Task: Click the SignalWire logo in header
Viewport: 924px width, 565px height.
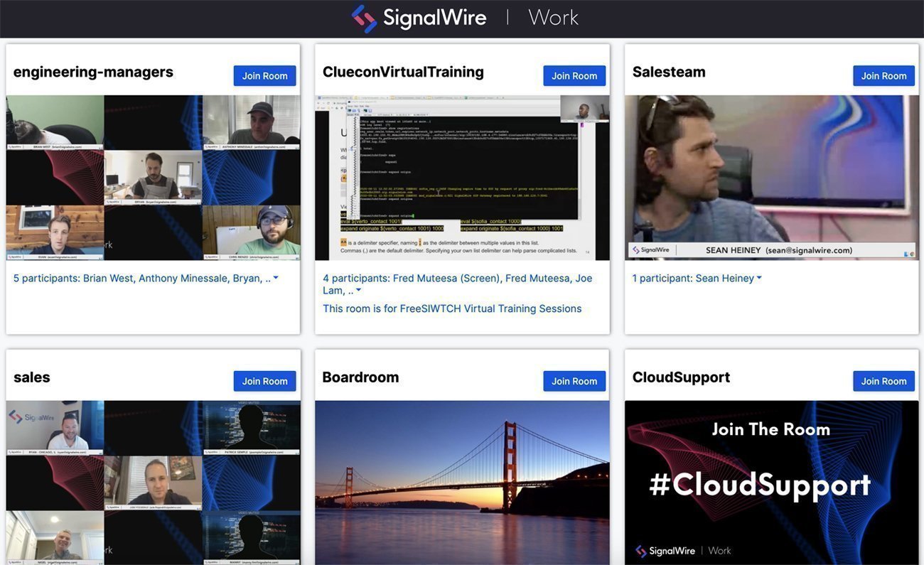Action: [419, 18]
